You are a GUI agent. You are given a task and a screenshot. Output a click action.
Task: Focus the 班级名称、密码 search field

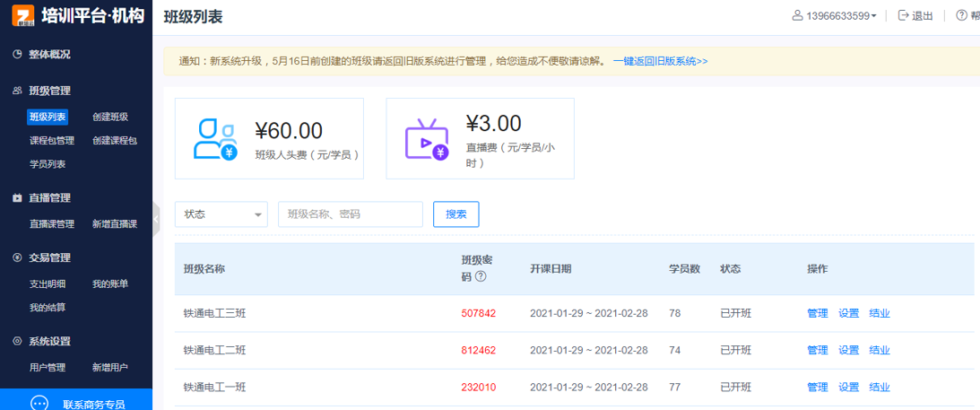pos(350,214)
